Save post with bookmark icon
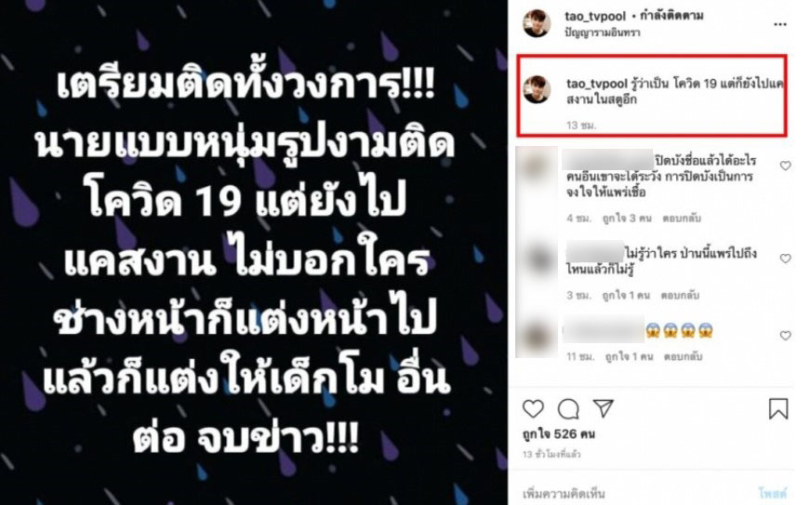812x505 pixels. coord(779,408)
